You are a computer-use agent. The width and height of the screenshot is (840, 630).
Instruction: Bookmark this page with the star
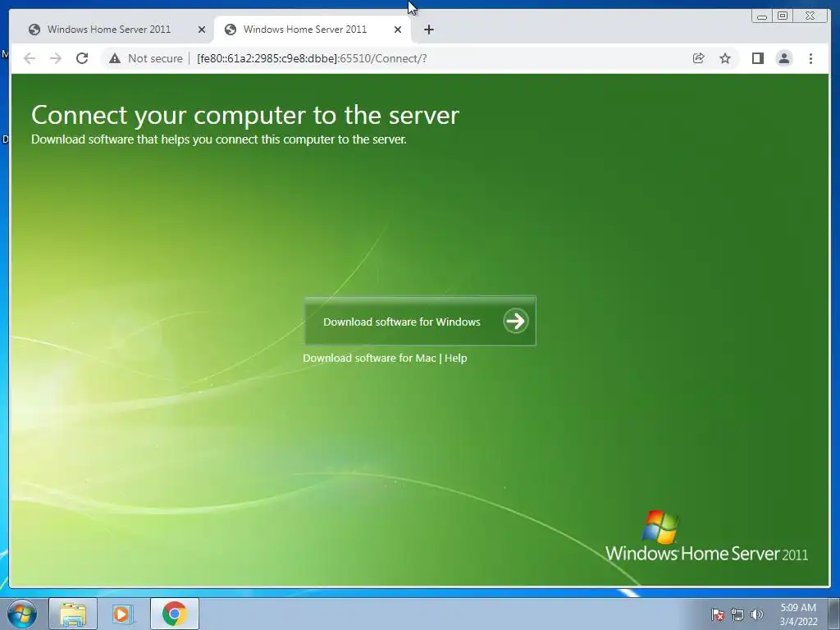click(x=725, y=58)
